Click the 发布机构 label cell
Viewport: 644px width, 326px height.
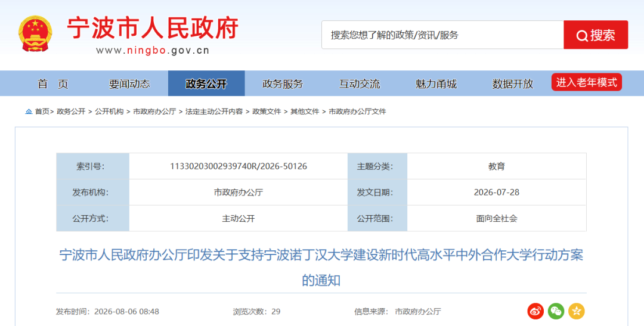tap(93, 192)
